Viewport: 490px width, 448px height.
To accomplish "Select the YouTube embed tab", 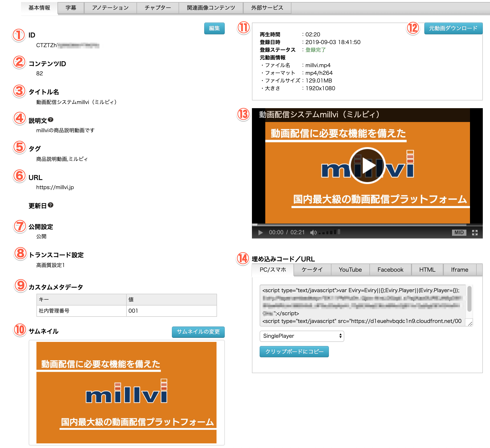I will [x=350, y=270].
